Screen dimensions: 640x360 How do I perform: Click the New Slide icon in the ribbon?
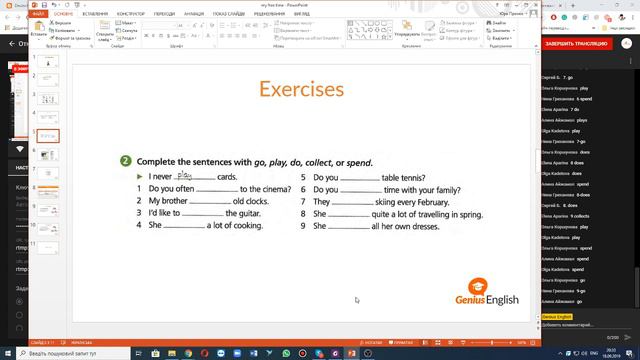(x=104, y=26)
